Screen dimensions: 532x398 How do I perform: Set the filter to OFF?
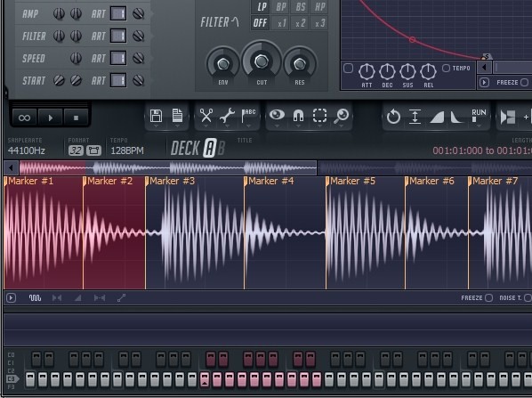coord(261,23)
